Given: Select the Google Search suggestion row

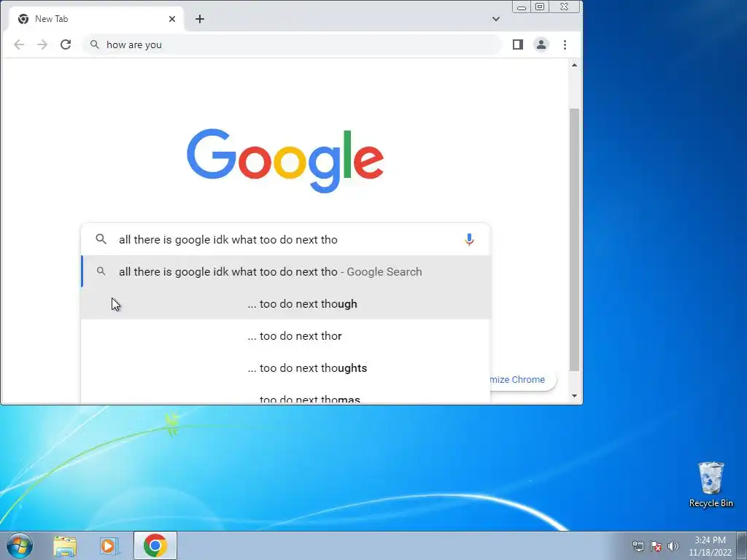Looking at the screenshot, I should pos(286,272).
